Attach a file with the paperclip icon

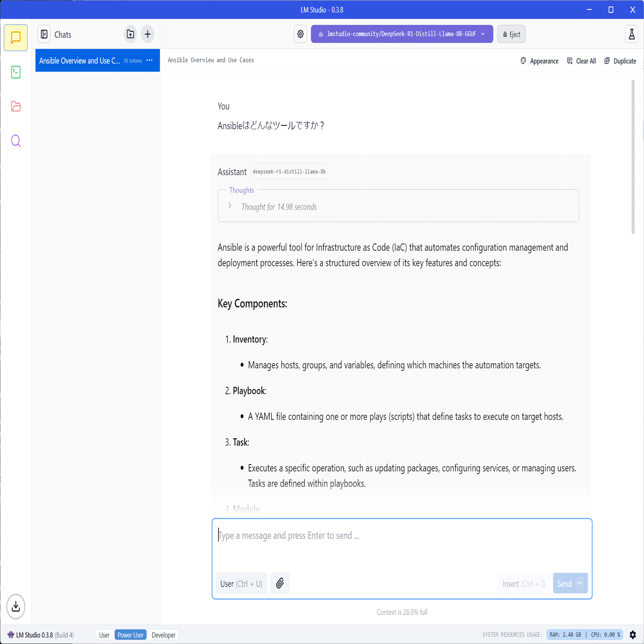(x=280, y=583)
